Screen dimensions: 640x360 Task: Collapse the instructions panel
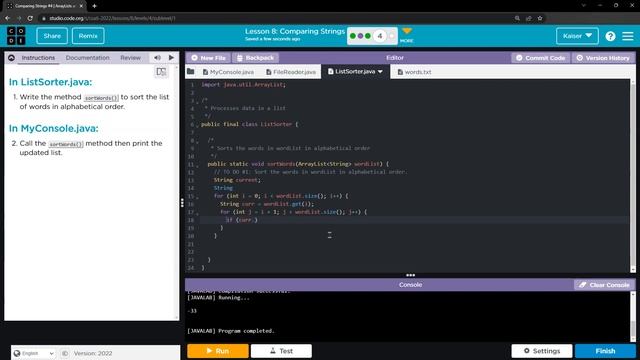tap(11, 58)
